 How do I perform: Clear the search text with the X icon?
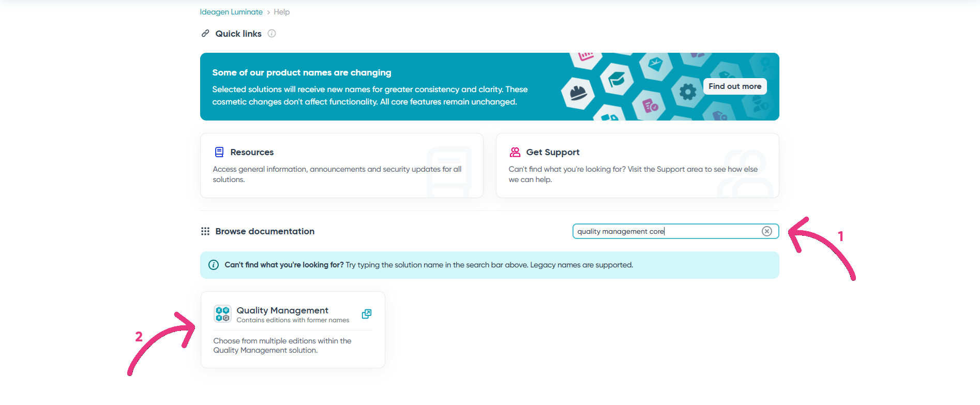click(x=767, y=231)
